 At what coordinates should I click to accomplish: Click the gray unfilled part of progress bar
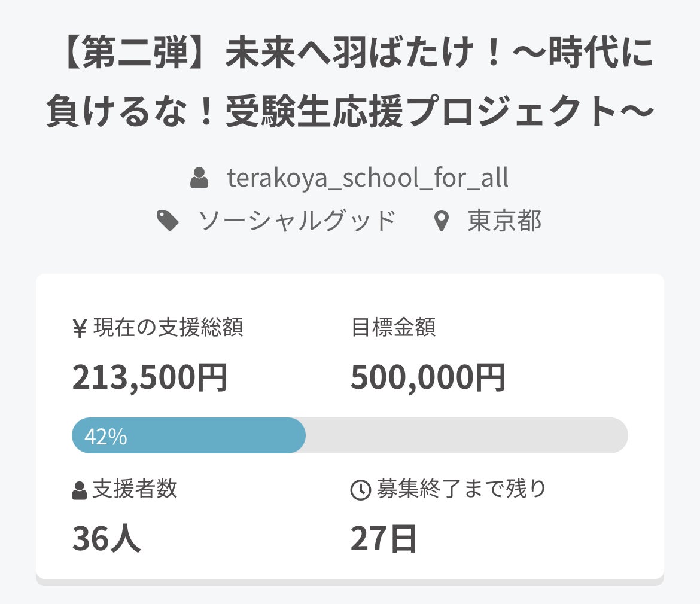coord(467,436)
